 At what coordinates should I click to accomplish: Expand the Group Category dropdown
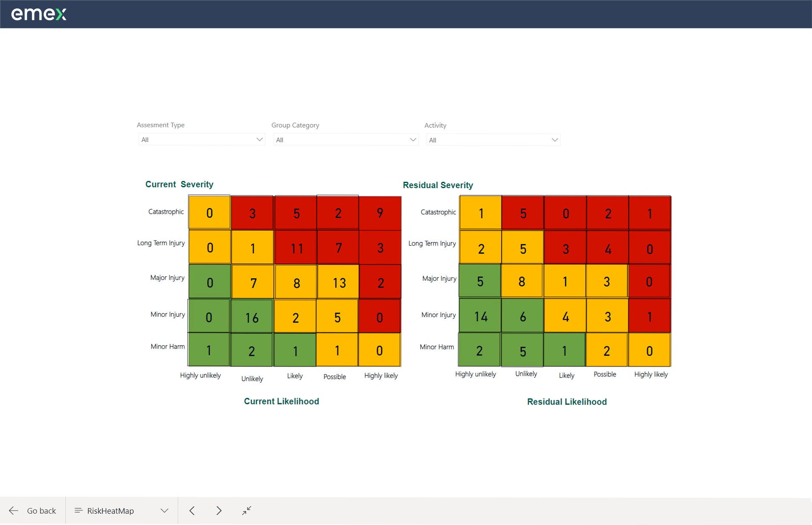(x=346, y=140)
